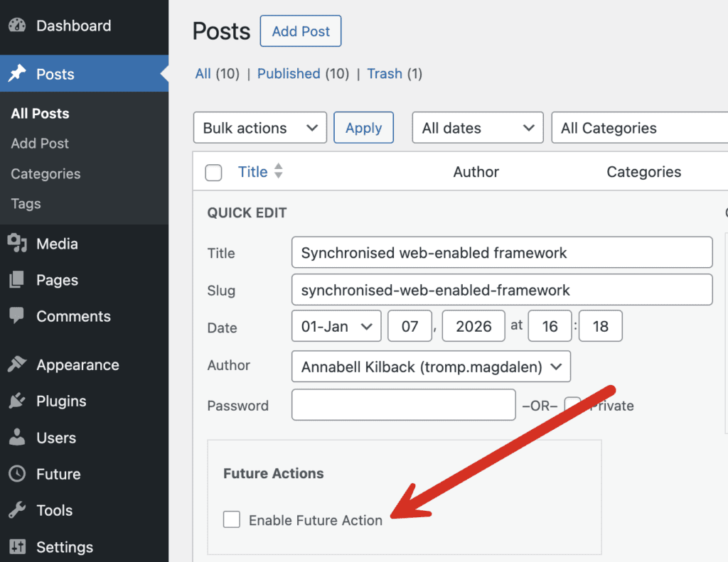Click the Add Post button
This screenshot has height=562, width=728.
301,31
